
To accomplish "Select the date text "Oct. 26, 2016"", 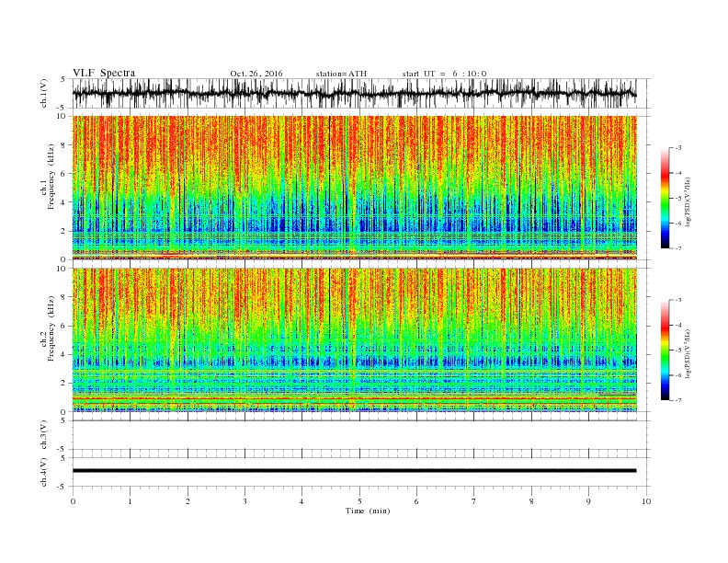I will pos(256,74).
